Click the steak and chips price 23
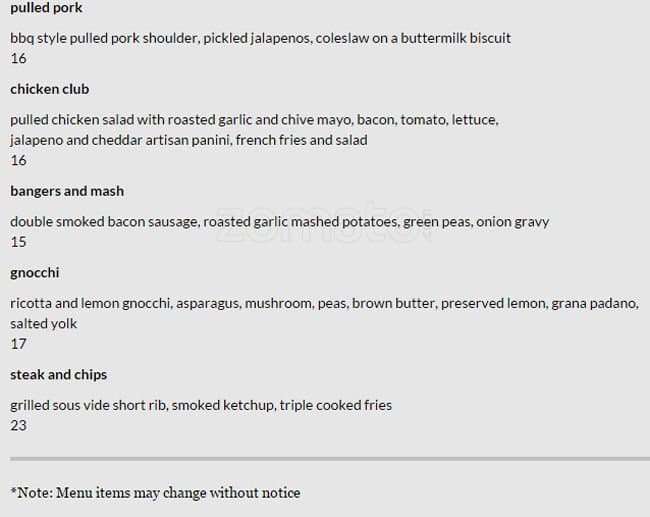 pyautogui.click(x=18, y=425)
